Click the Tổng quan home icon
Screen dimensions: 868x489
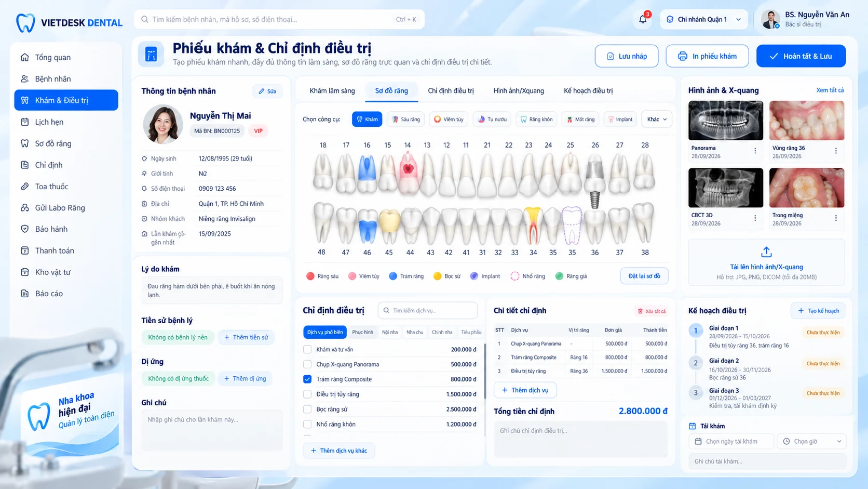24,57
